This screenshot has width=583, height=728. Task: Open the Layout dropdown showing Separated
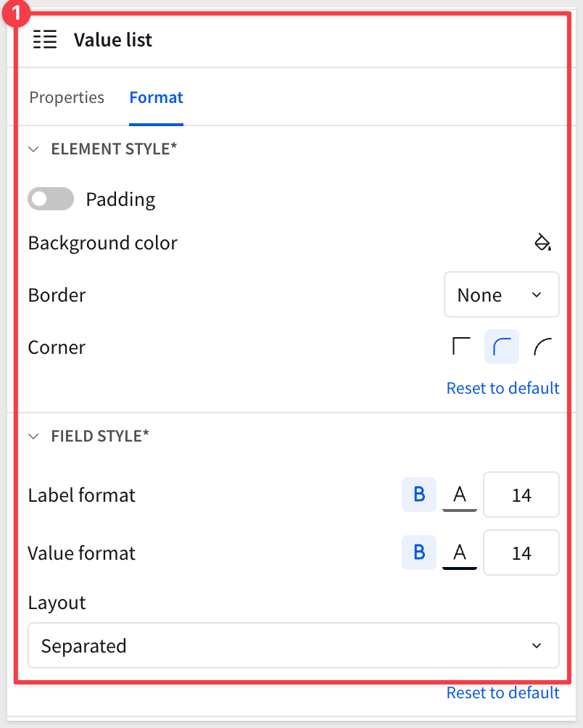pyautogui.click(x=293, y=646)
